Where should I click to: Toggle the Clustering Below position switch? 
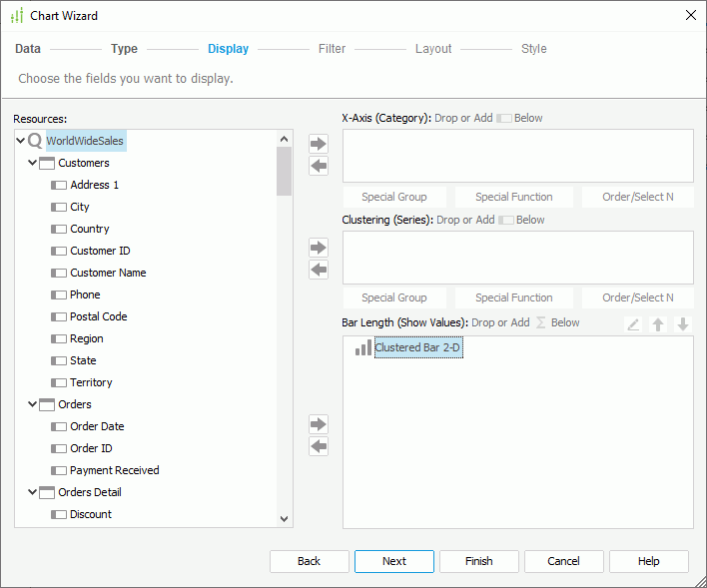pyautogui.click(x=505, y=220)
